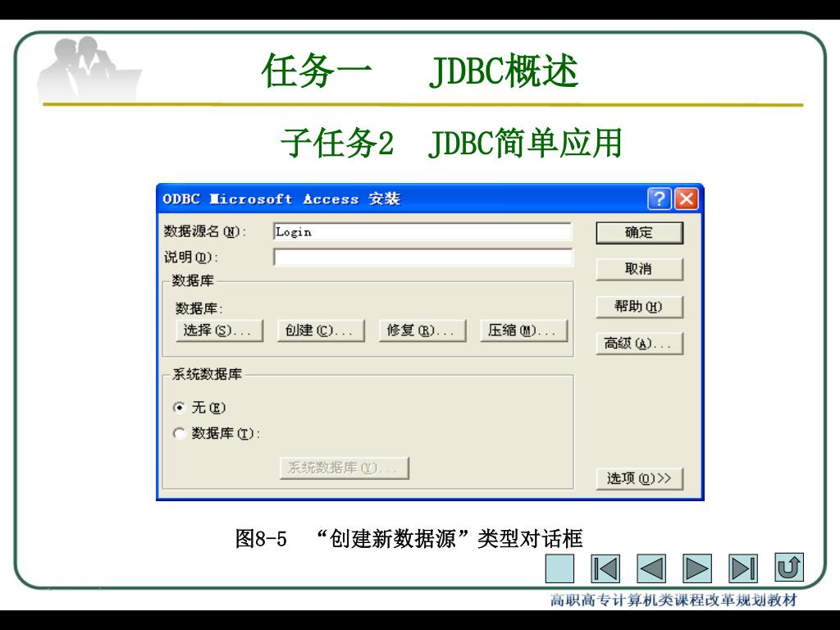
Task: Click footer text 高职高专计算机类课程改革规划教材
Action: 673,600
